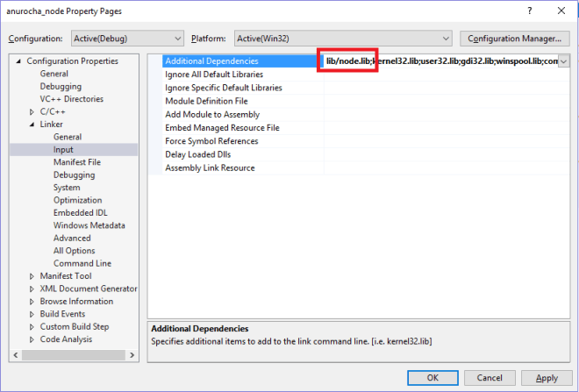Collapse the Linker tree node

(32, 125)
